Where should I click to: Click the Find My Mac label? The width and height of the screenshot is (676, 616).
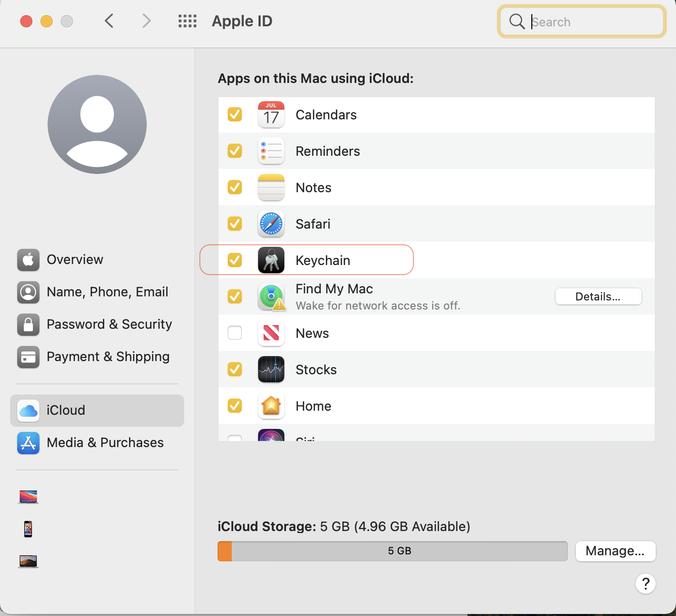pyautogui.click(x=334, y=289)
